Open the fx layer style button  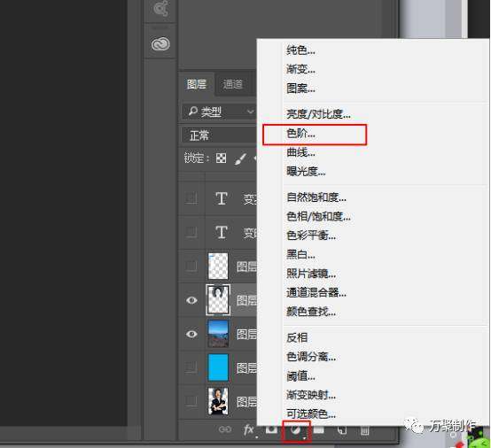point(249,430)
